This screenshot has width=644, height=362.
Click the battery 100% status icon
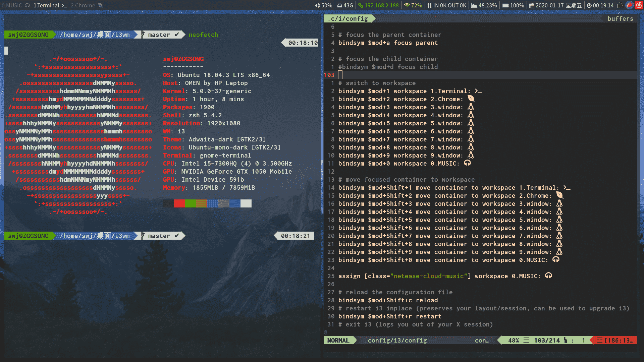tap(505, 5)
